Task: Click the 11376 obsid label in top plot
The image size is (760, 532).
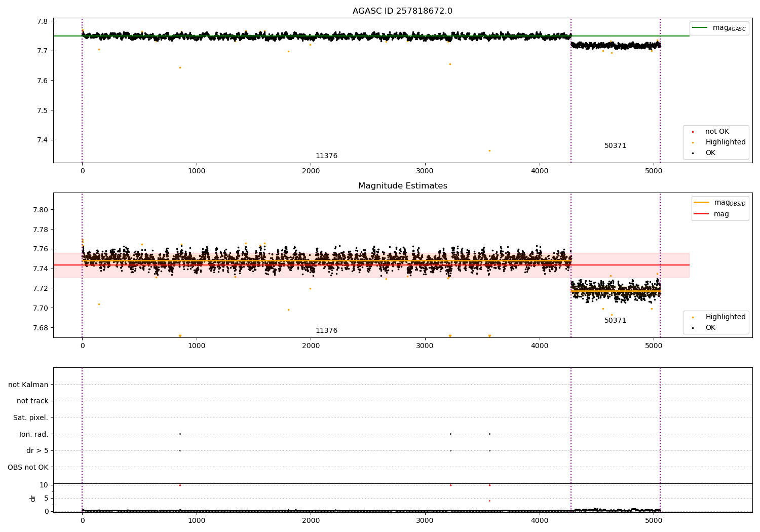Action: pos(326,156)
